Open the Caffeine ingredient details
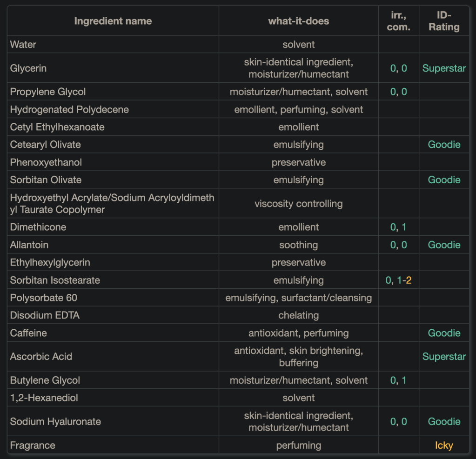 (x=28, y=333)
